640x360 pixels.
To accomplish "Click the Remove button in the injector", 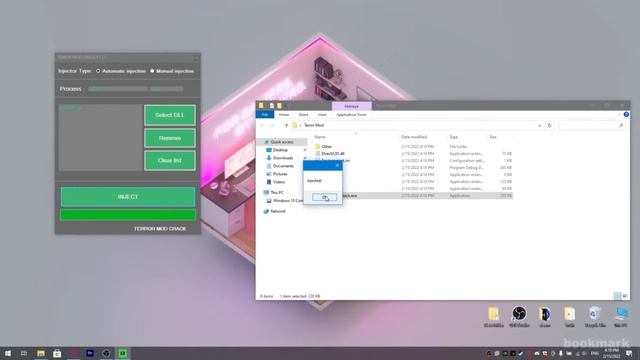I will (x=170, y=138).
